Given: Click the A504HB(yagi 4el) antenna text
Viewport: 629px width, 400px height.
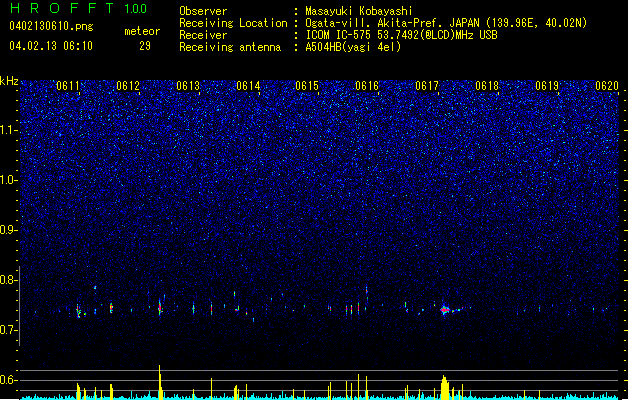Looking at the screenshot, I should click(353, 47).
